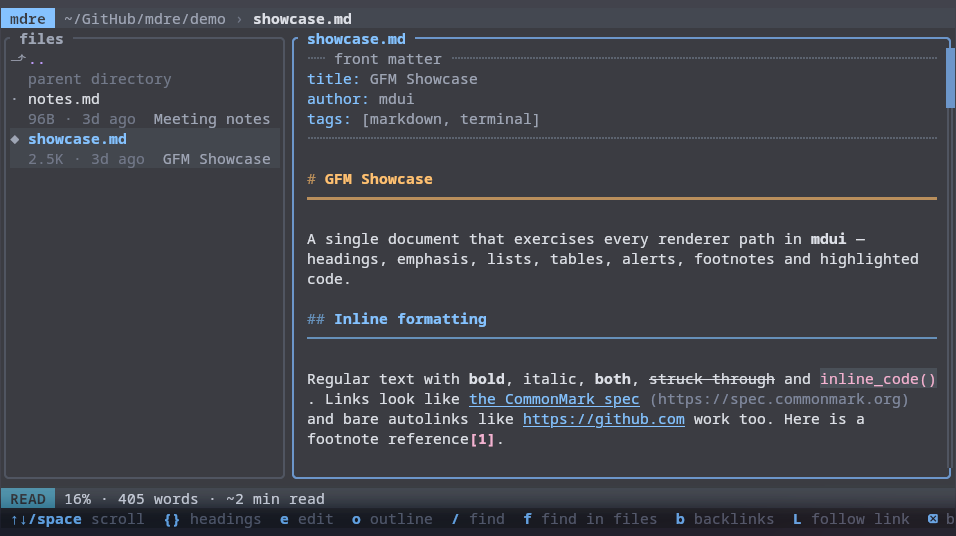956x536 pixels.
Task: Open the parent directory entry
Action: pos(145,69)
